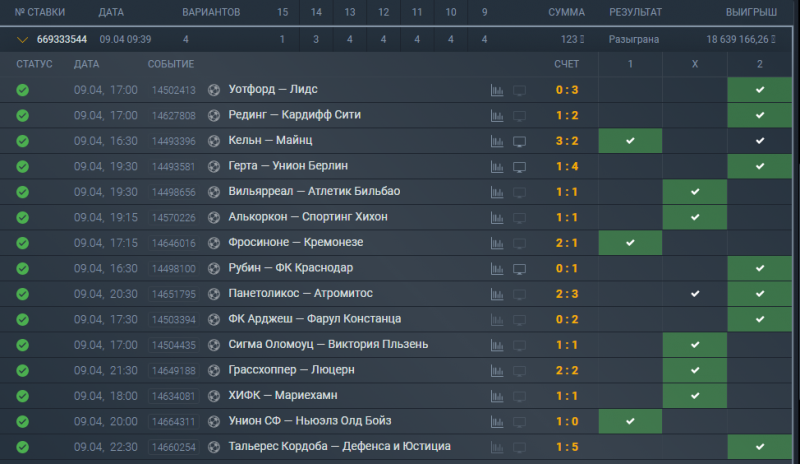Image resolution: width=800 pixels, height=464 pixels.
Task: Click green status checkmark icon for Герта — Унион Берлин
Action: pyautogui.click(x=22, y=166)
